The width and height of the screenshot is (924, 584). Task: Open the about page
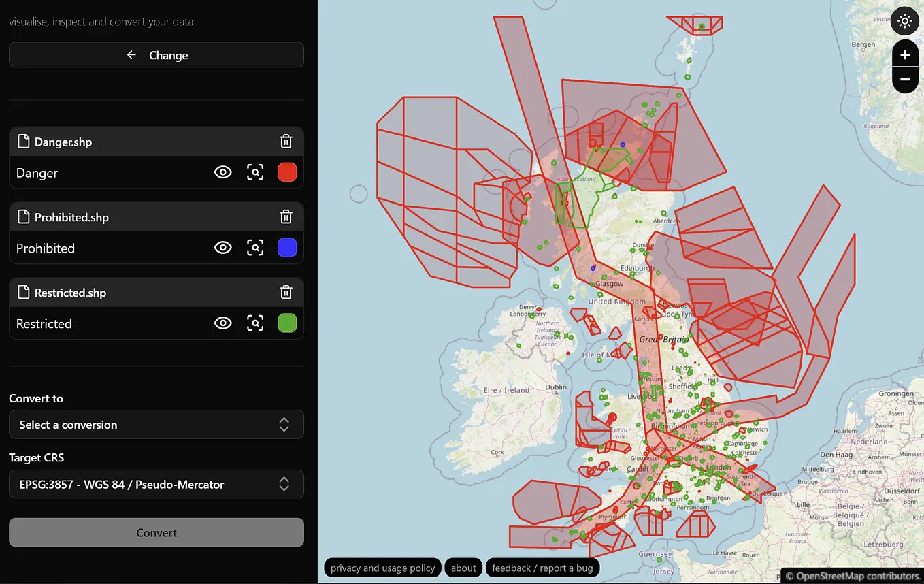[x=463, y=568]
